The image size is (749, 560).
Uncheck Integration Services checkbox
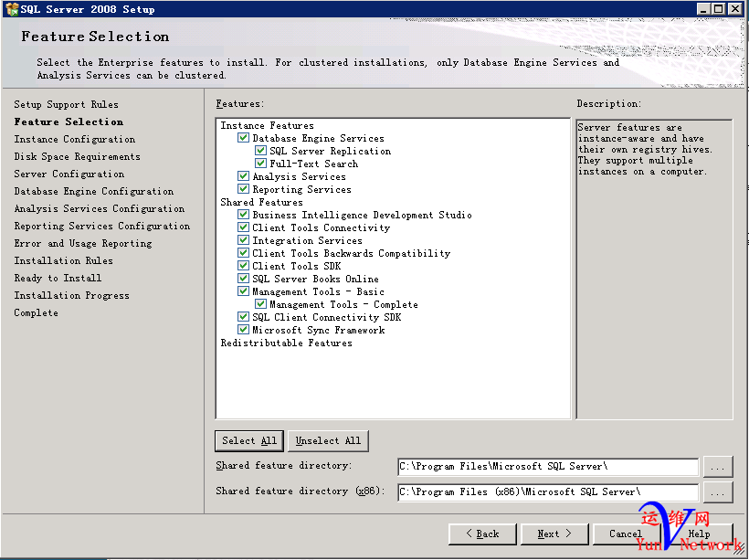(x=243, y=240)
